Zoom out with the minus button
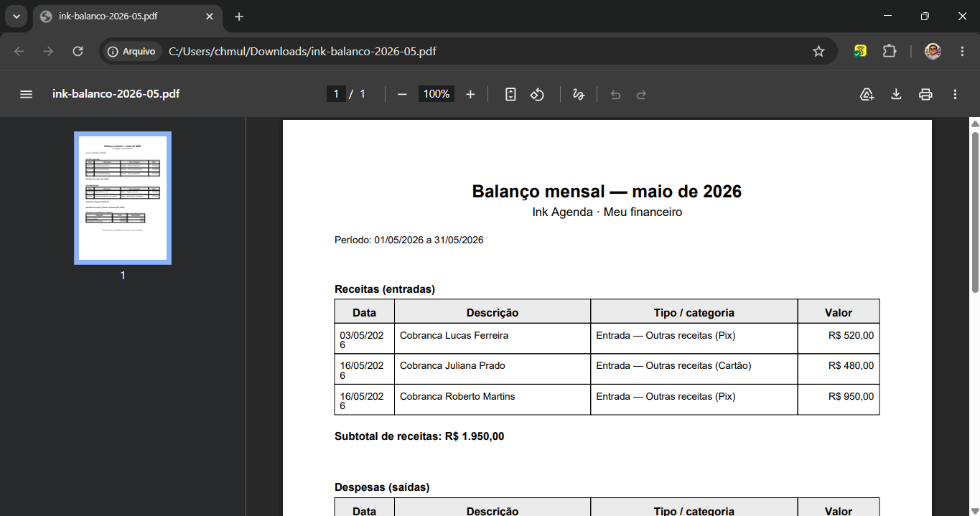The width and height of the screenshot is (980, 516). (402, 94)
